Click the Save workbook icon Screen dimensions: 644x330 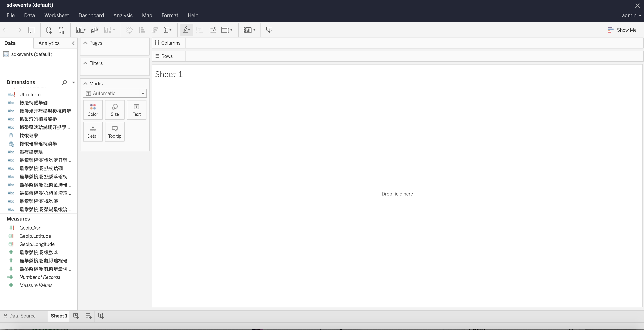point(31,30)
